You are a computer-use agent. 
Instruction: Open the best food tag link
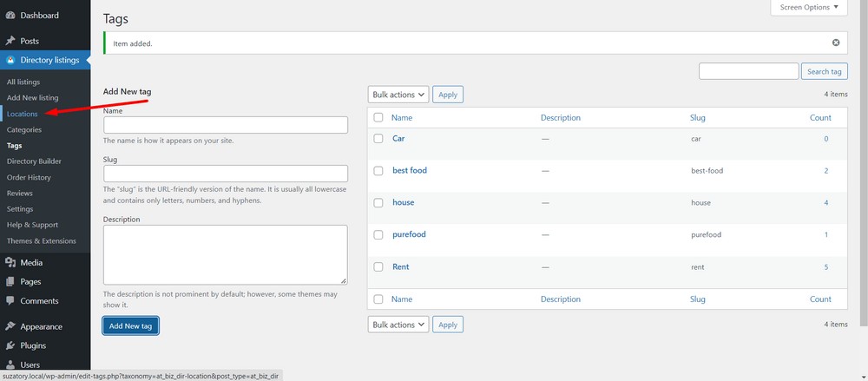click(x=410, y=171)
